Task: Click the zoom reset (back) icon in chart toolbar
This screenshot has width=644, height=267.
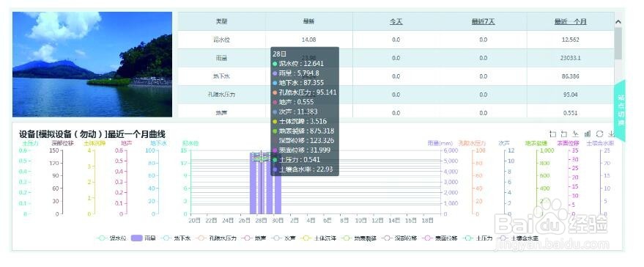Action: (564, 134)
